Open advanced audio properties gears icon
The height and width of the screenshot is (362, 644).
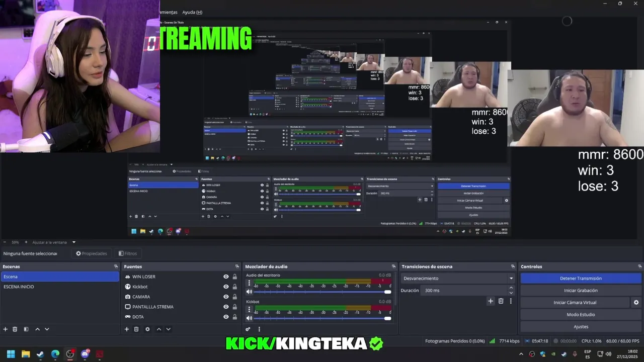pos(248,329)
